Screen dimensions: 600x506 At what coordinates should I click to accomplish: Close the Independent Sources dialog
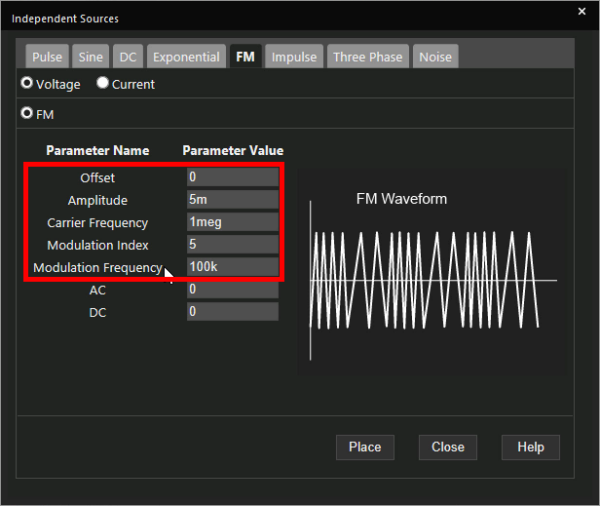(x=448, y=447)
